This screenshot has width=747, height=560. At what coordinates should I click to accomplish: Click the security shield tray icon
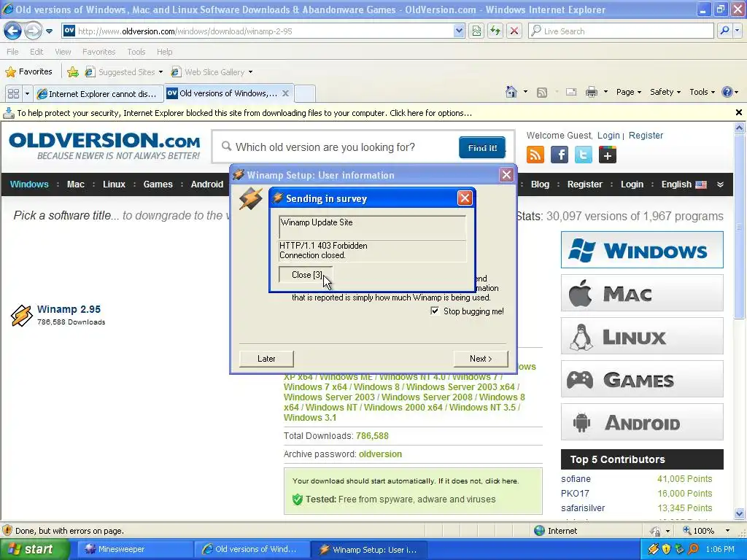[667, 549]
